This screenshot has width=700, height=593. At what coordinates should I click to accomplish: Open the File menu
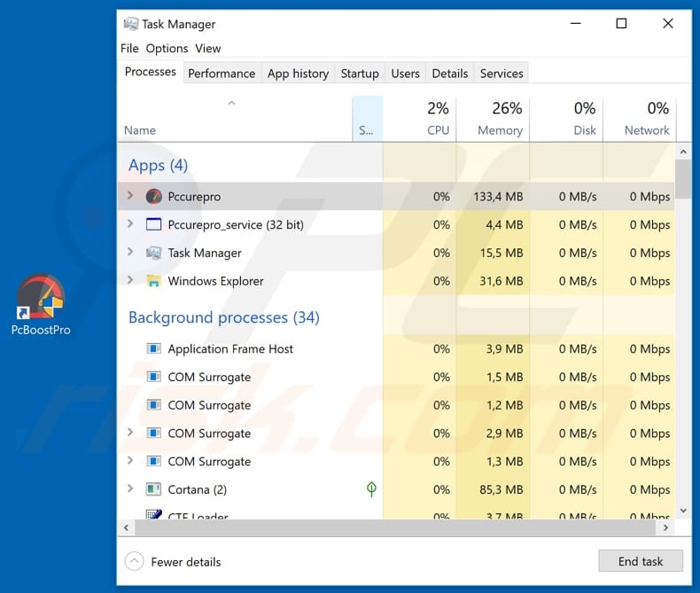pos(129,48)
